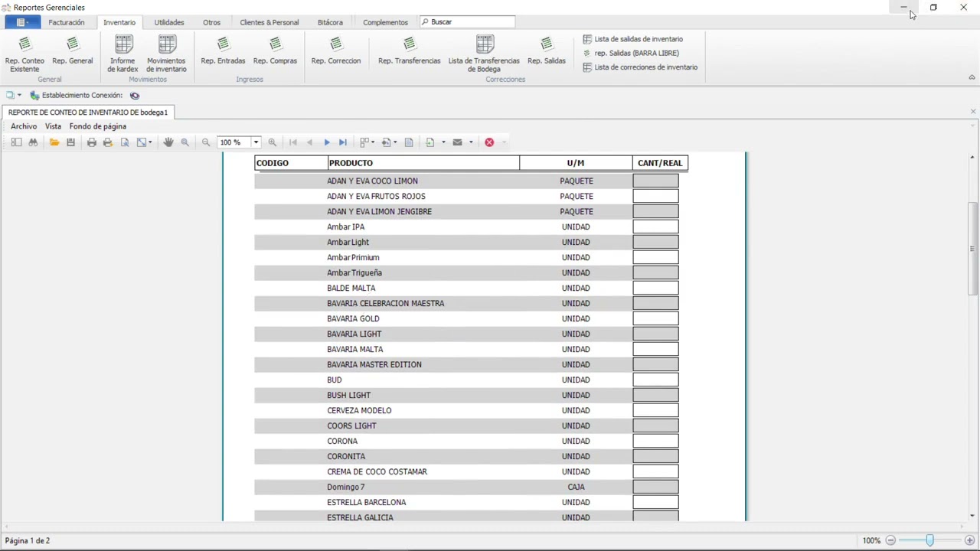Collapse the ribbon with the chevron

(972, 77)
